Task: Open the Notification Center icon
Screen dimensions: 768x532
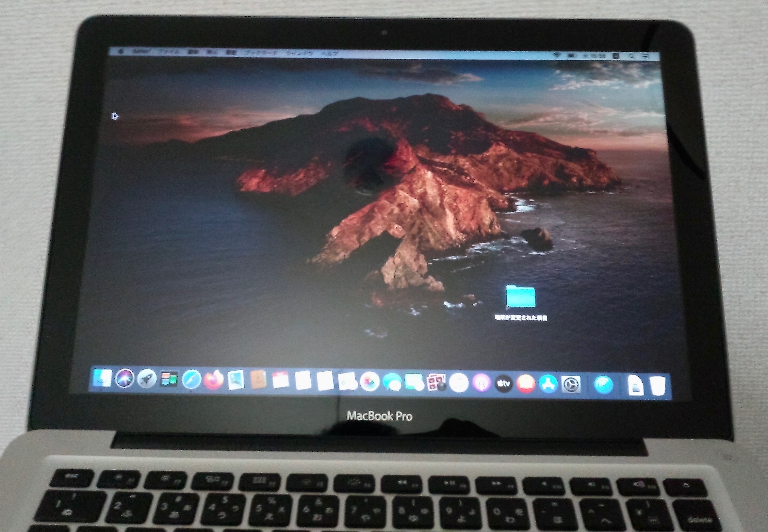Action: click(646, 56)
